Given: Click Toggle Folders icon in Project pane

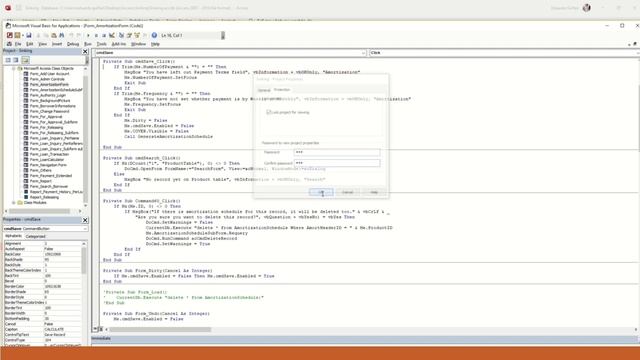Looking at the screenshot, I should [x=25, y=60].
